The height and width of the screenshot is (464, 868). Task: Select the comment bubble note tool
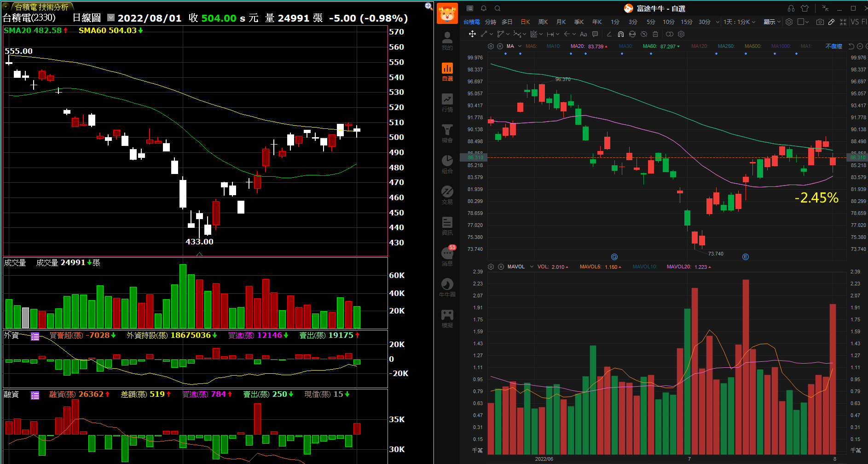595,34
